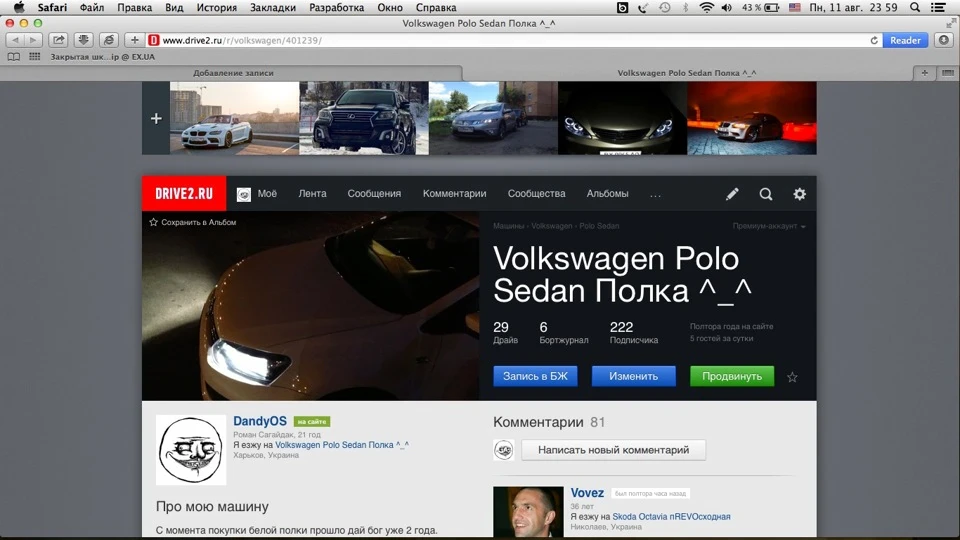
Task: Click the pencil write-post icon
Action: click(732, 194)
